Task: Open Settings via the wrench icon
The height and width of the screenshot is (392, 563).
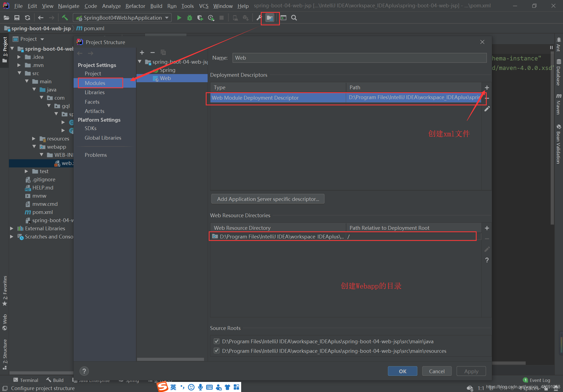Action: point(259,18)
